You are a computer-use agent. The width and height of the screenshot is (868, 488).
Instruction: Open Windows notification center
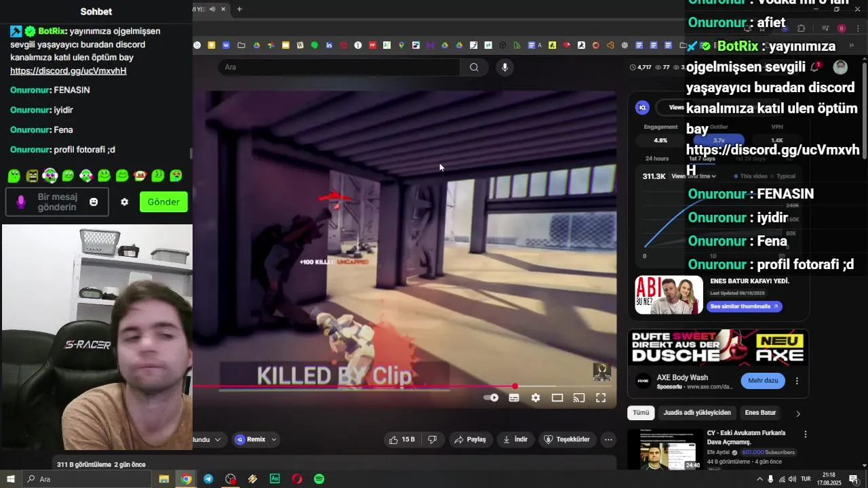854,479
